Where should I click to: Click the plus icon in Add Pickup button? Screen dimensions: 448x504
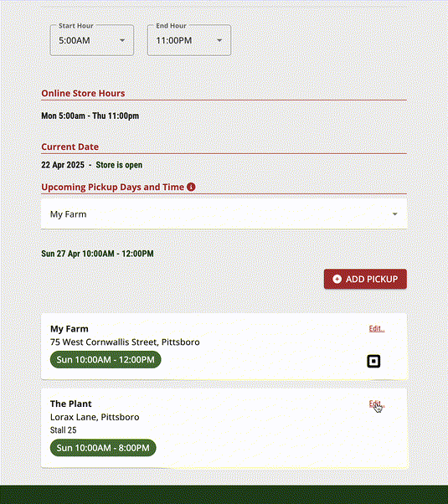point(337,279)
